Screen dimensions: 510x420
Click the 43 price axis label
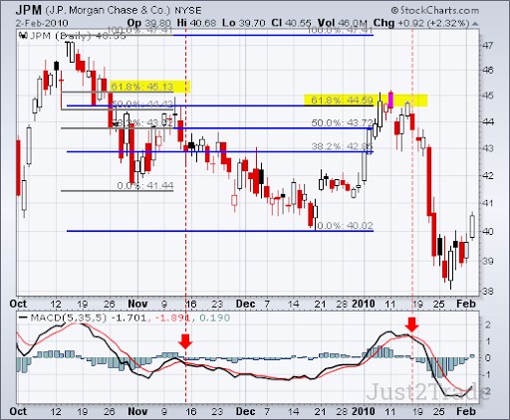pyautogui.click(x=488, y=148)
